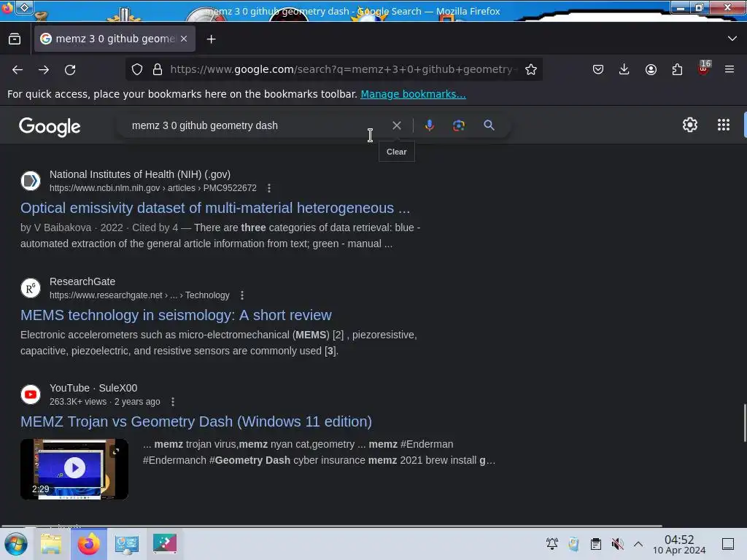Go forward with the forward arrow
Viewport: 747px width, 560px height.
(x=44, y=69)
